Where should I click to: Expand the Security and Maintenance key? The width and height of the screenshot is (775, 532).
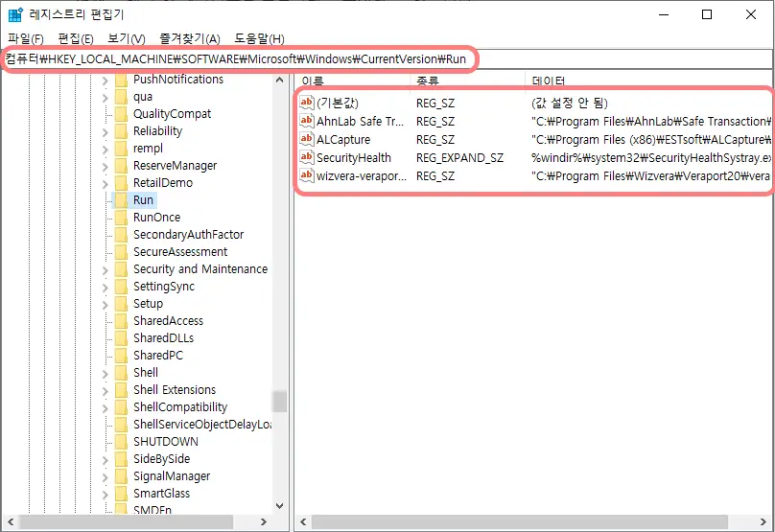pos(105,269)
